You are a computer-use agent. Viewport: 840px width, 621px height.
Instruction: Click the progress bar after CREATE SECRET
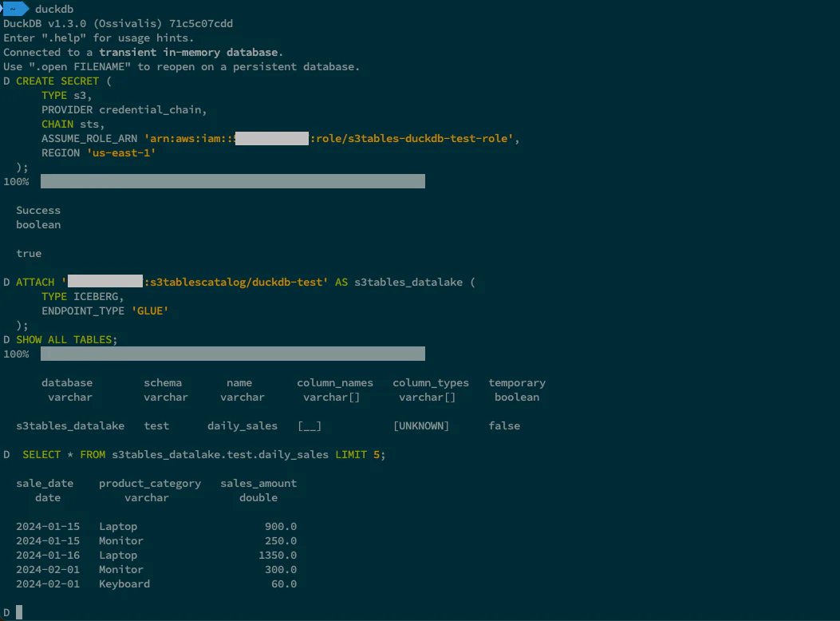click(x=233, y=181)
